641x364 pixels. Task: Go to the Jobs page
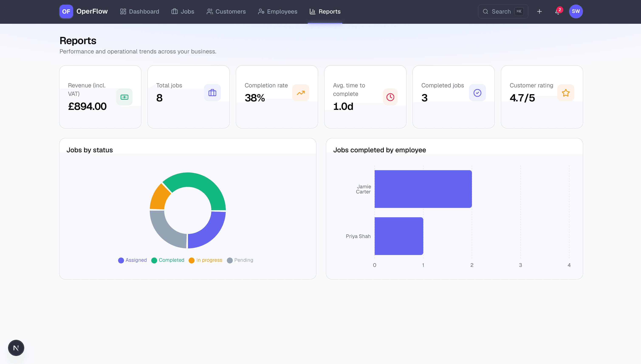pos(183,11)
